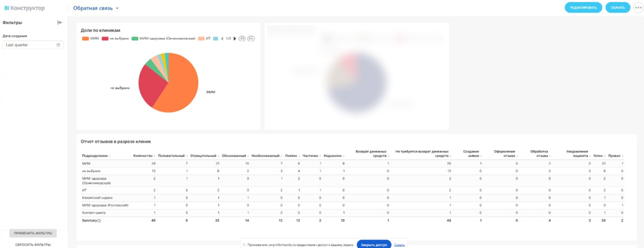Go to next legend page arrow

click(x=235, y=38)
